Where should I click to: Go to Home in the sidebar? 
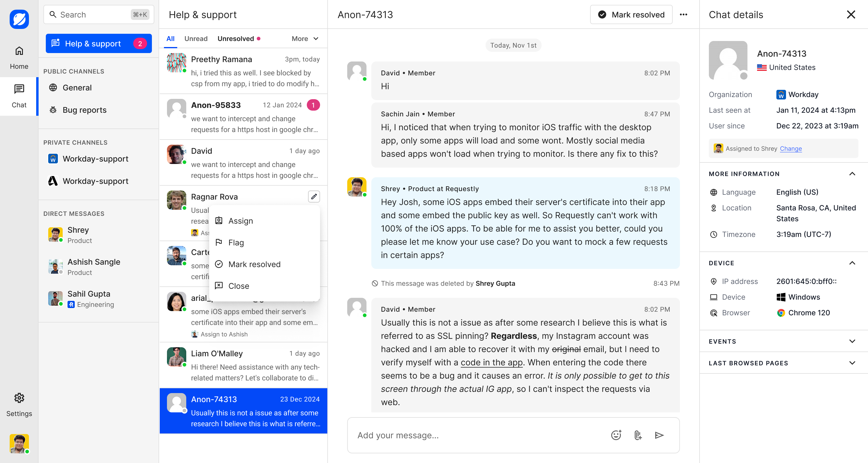tap(19, 58)
